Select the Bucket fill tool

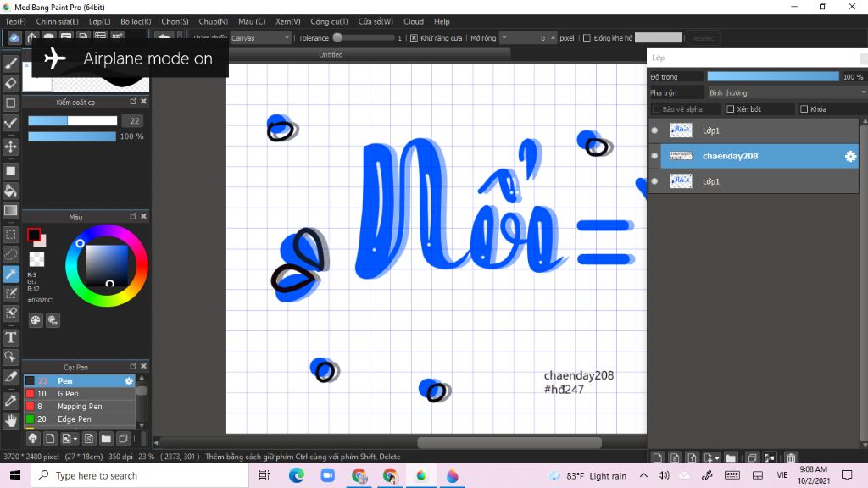[x=10, y=191]
